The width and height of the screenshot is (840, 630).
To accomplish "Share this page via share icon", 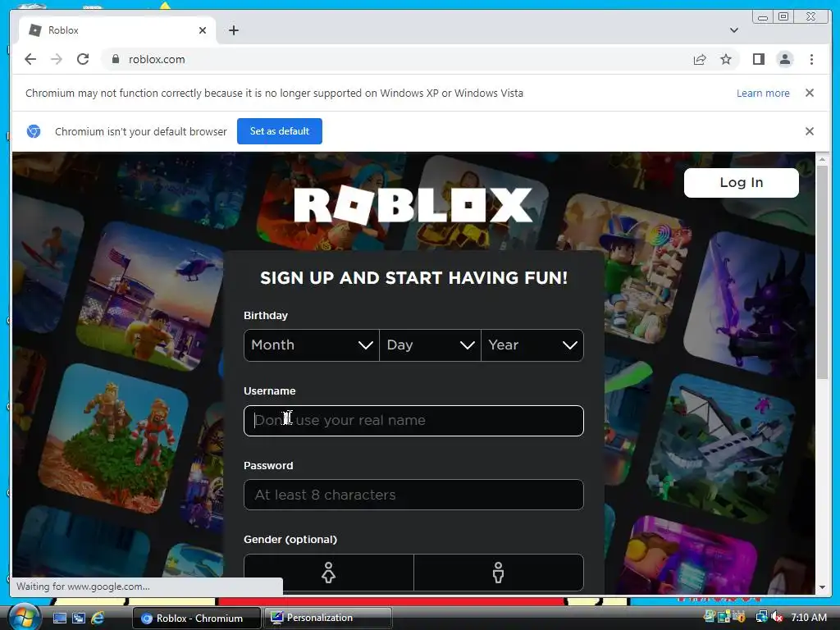I will point(700,59).
